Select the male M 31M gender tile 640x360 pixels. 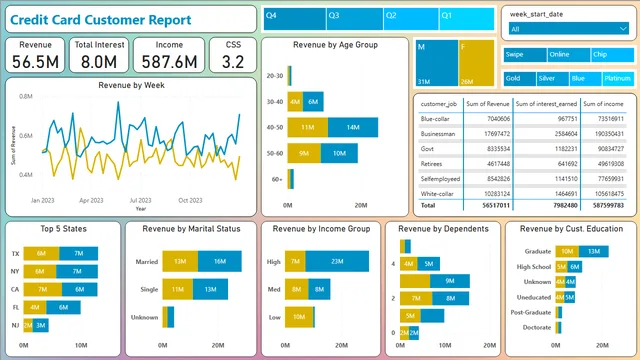click(x=437, y=63)
